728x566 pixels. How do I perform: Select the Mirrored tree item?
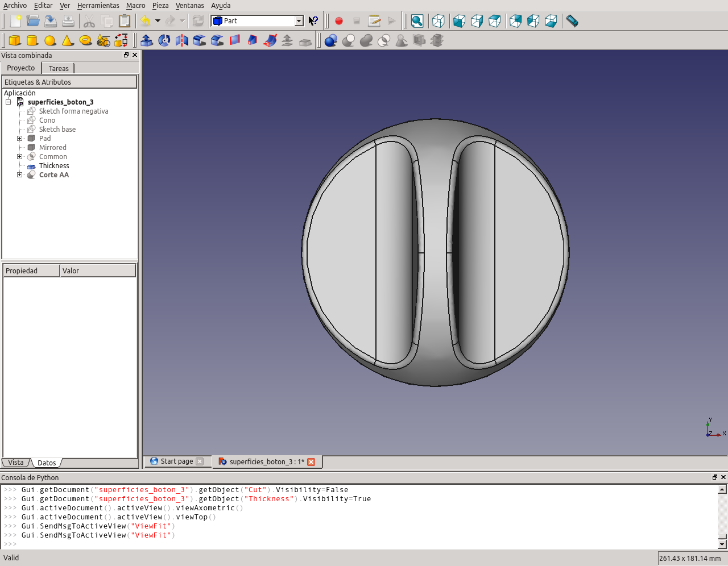[52, 148]
